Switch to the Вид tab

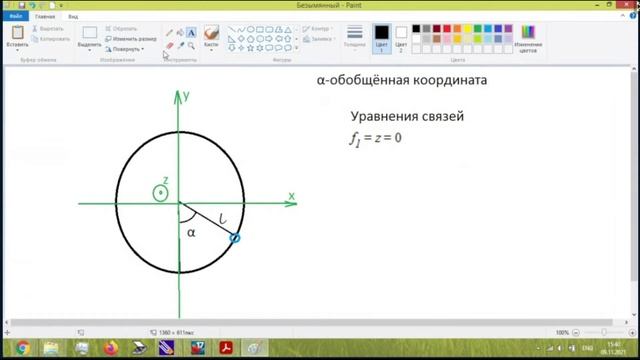pyautogui.click(x=73, y=17)
